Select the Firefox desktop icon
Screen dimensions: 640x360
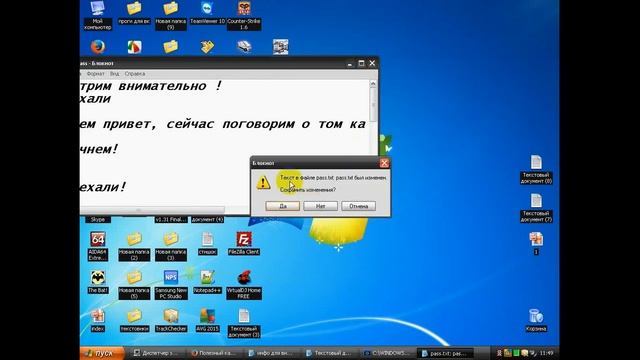(98, 47)
